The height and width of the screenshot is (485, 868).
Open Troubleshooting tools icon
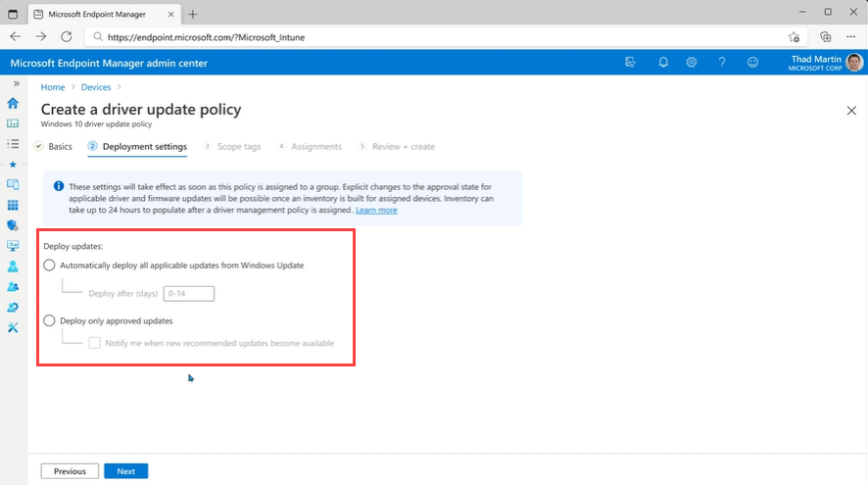13,328
